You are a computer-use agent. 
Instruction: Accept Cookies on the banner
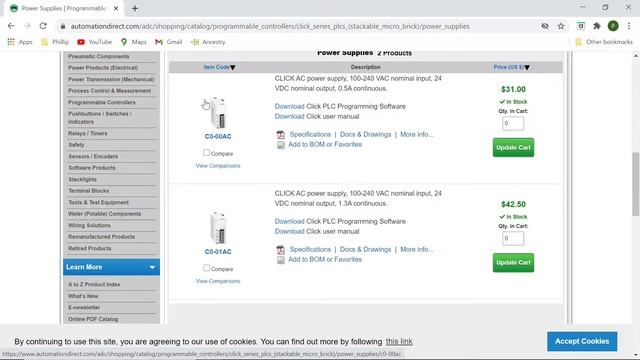point(582,341)
